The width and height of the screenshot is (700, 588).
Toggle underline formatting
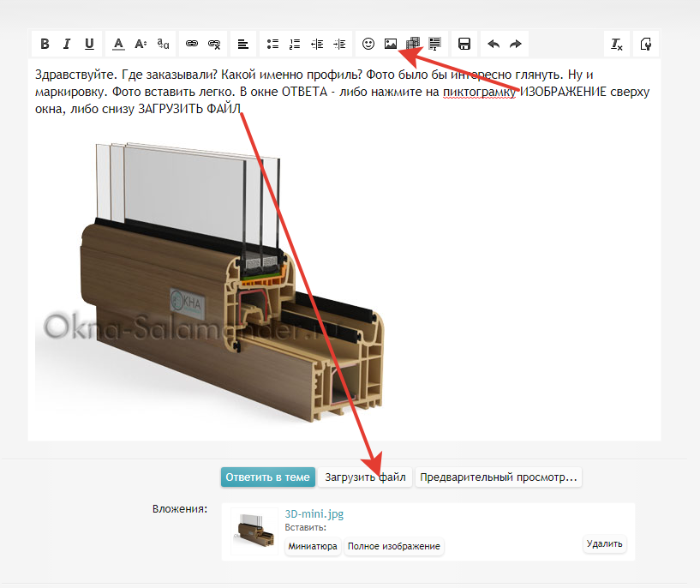click(x=89, y=44)
